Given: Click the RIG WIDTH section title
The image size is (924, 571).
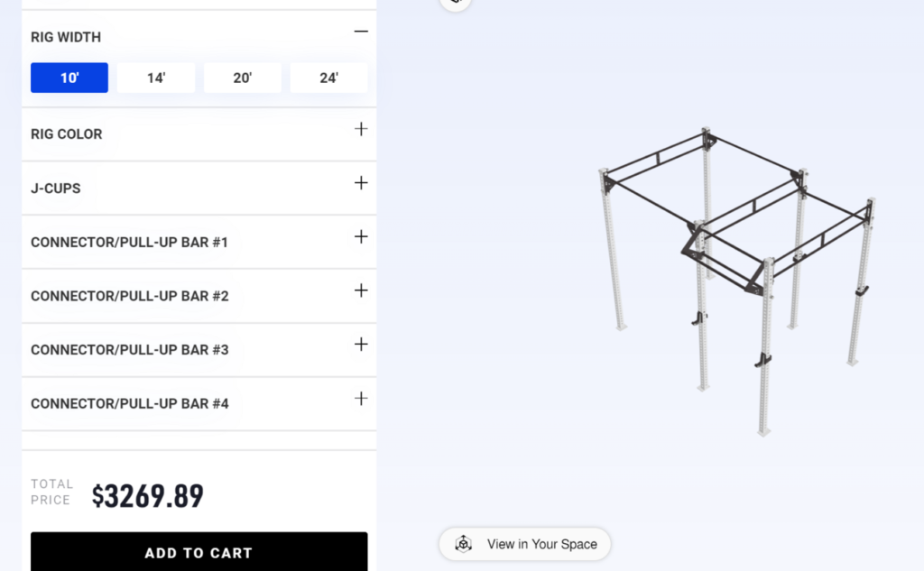Looking at the screenshot, I should pos(66,37).
